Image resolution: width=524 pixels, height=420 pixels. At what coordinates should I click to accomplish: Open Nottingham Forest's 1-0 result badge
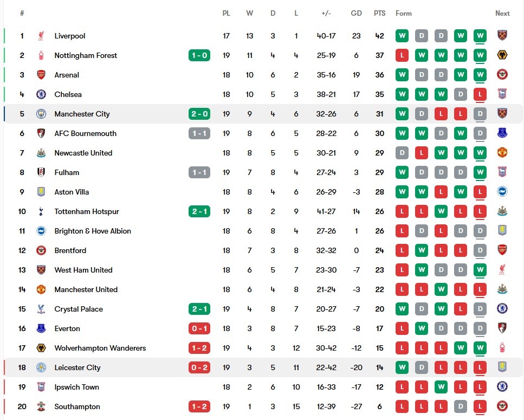click(199, 55)
